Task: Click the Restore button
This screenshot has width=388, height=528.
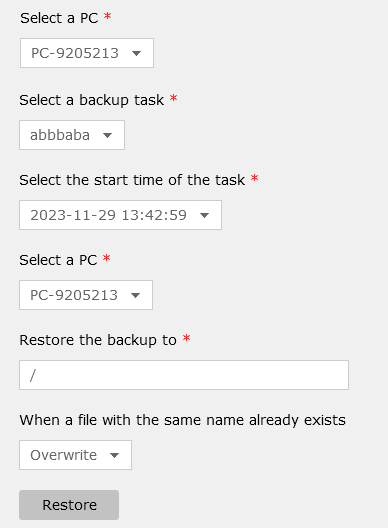Action: [x=69, y=505]
